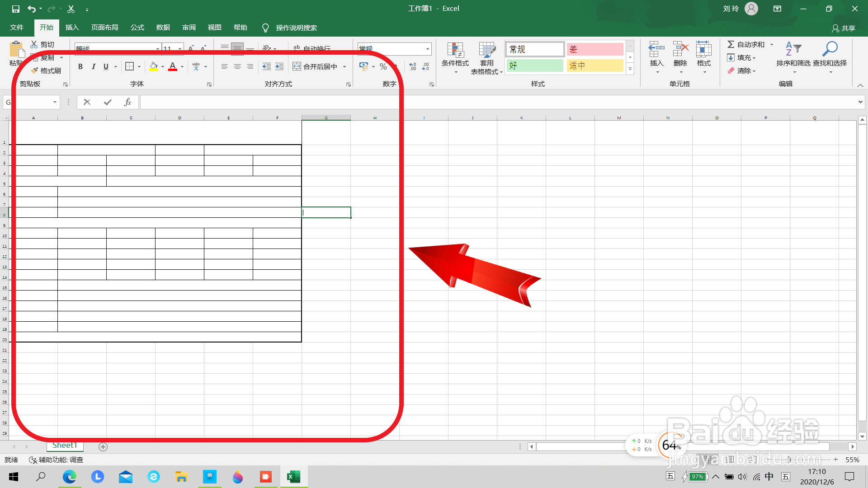Image resolution: width=868 pixels, height=488 pixels.
Task: Align text right in cell
Action: (x=250, y=67)
